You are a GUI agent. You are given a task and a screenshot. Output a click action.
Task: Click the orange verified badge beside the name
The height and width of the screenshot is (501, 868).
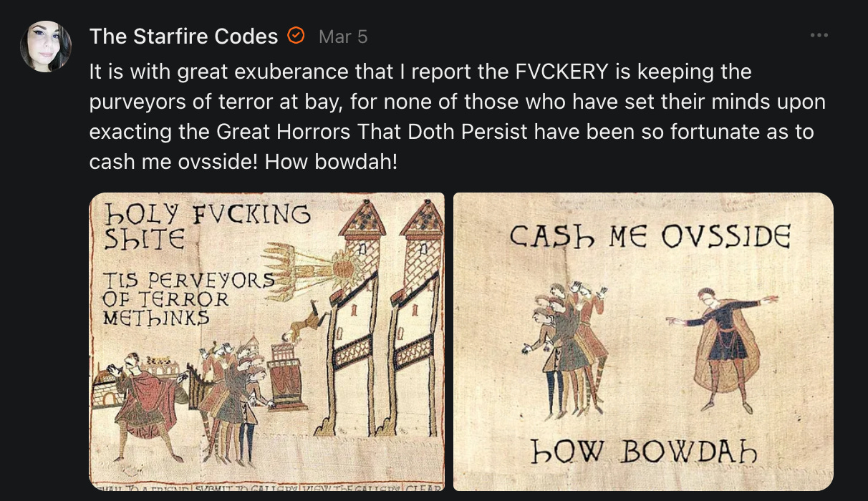click(296, 35)
